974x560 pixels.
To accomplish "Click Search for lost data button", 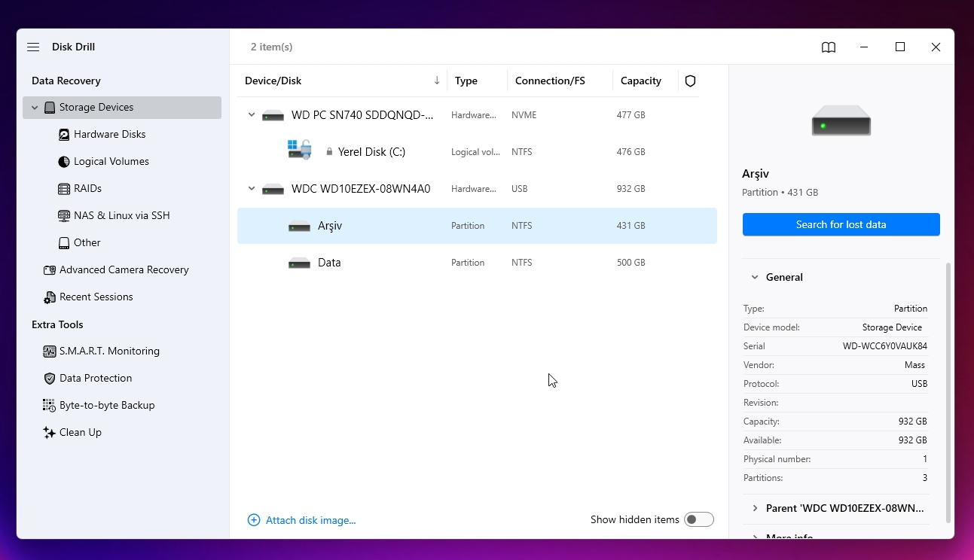I will 841,224.
